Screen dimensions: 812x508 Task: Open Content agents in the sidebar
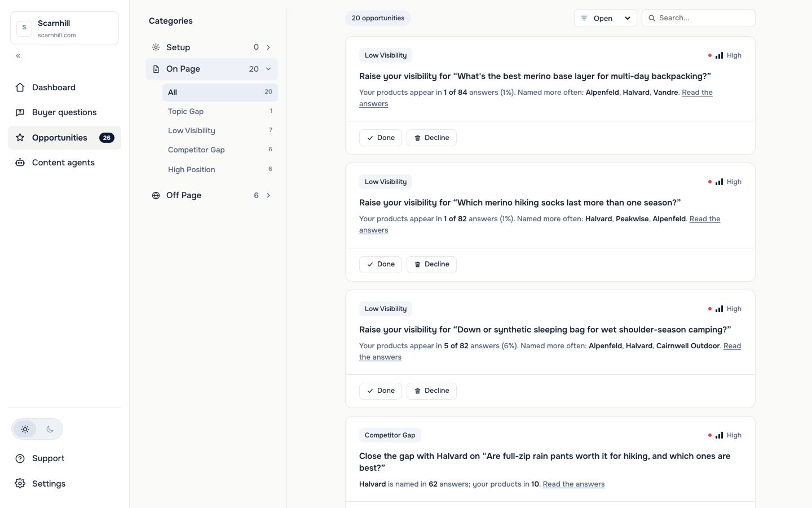(x=64, y=163)
